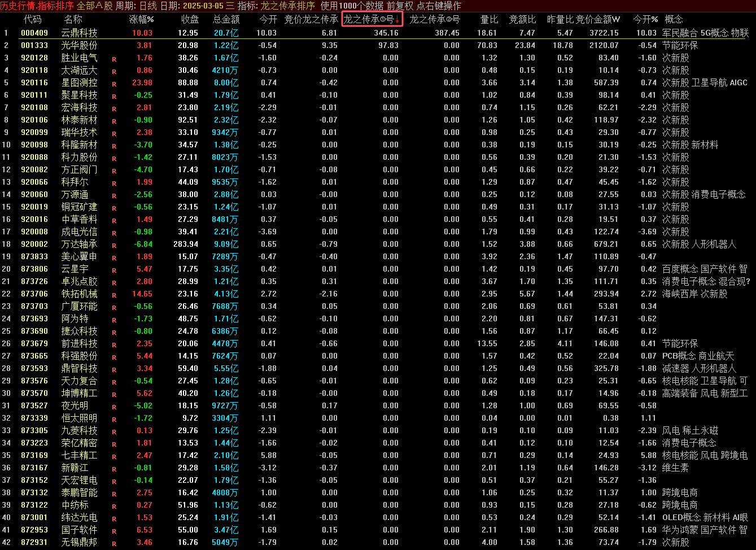Screen dimensions: 756x550
Task: Click 指标: 龙之传承排序 indicator name
Action: pos(276,6)
